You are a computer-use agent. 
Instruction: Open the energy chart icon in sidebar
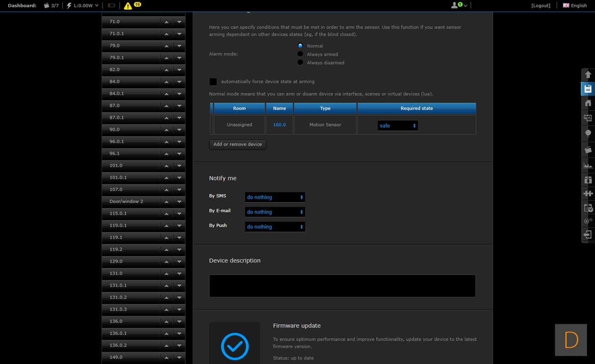pos(588,165)
